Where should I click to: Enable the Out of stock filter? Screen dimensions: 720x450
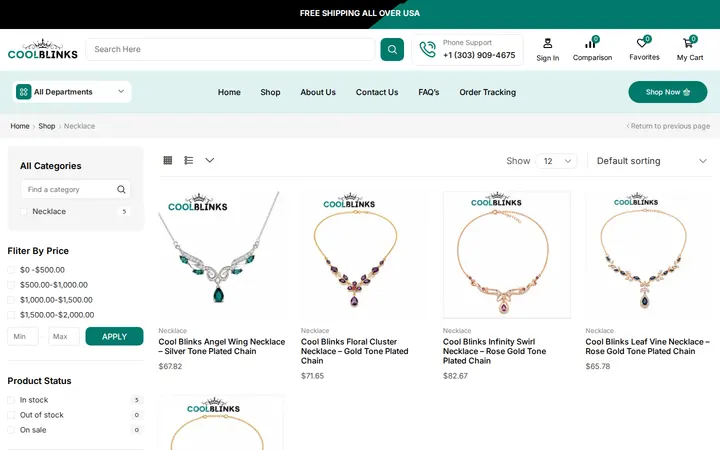pyautogui.click(x=11, y=415)
